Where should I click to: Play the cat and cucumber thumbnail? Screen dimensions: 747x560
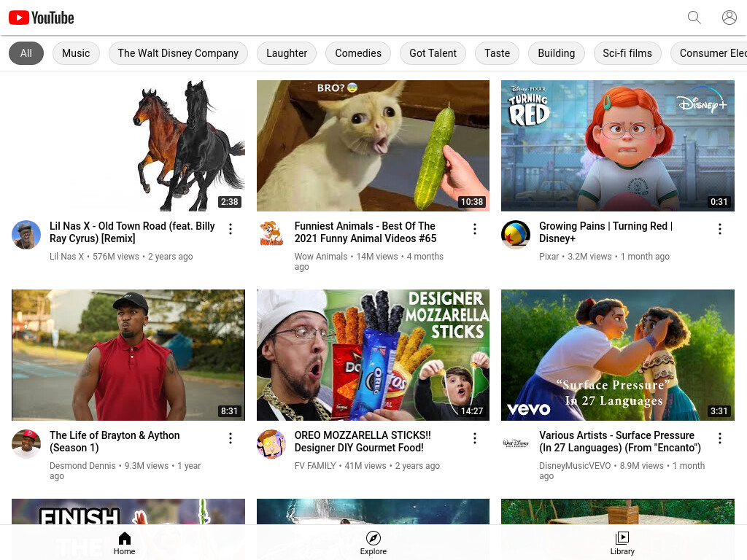373,146
